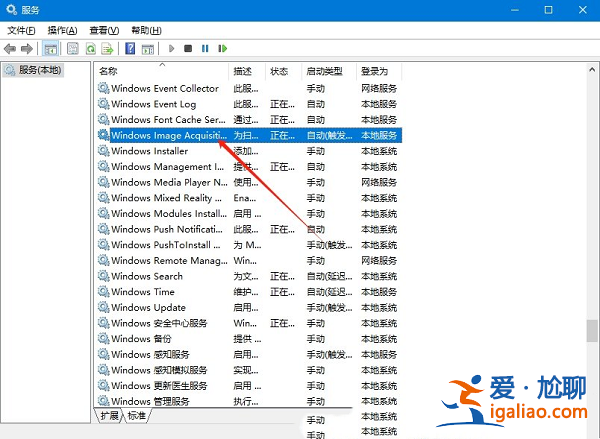600x439 pixels.
Task: Select Windows Update service
Action: 249,308
